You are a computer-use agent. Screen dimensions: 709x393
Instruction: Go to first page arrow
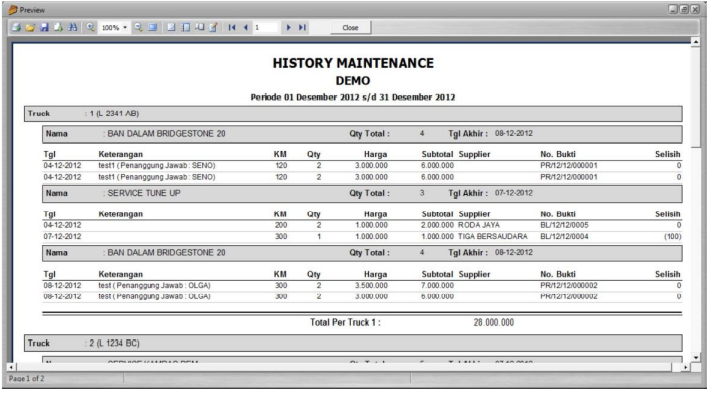pos(232,28)
